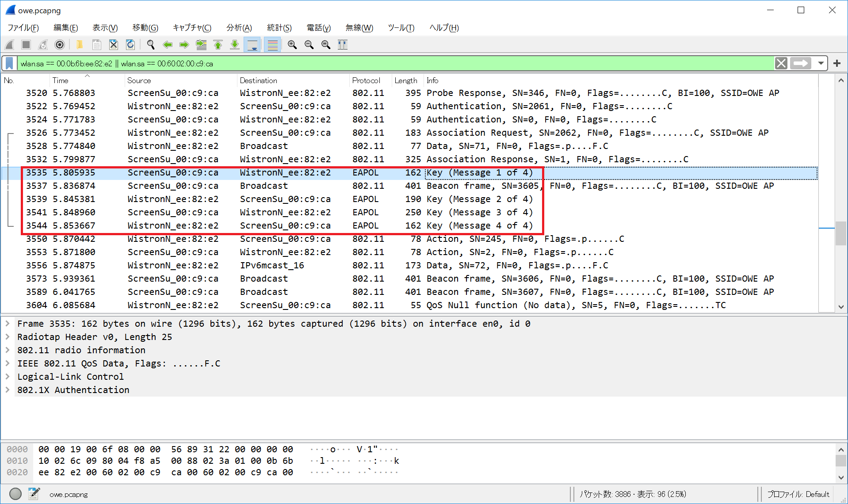Open the display filter history dropdown
This screenshot has width=848, height=504.
[821, 63]
